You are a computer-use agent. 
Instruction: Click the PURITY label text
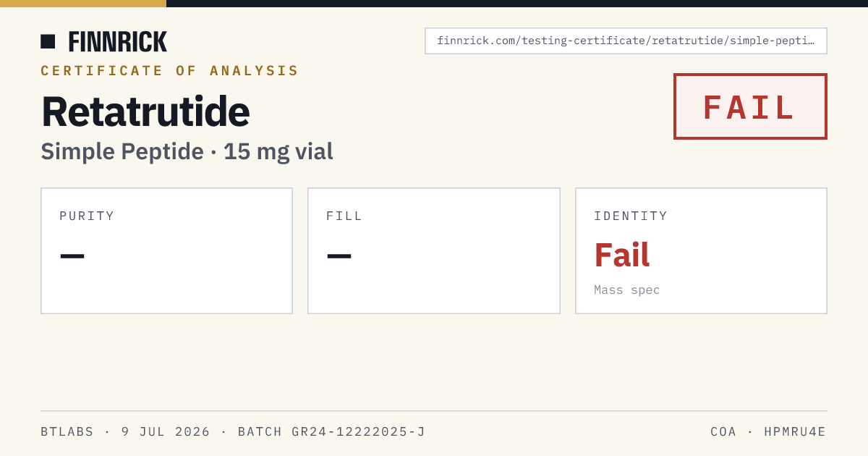click(87, 216)
